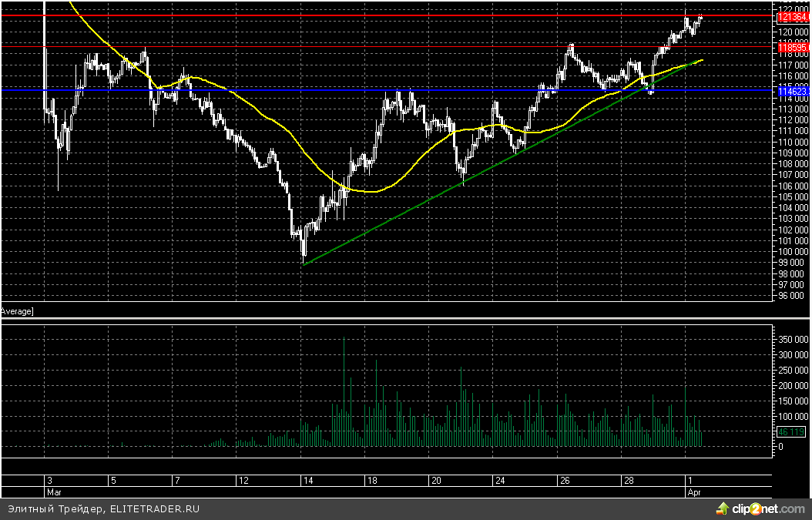The height and width of the screenshot is (520, 812).
Task: Select the Mar month label on timeline
Action: (53, 491)
